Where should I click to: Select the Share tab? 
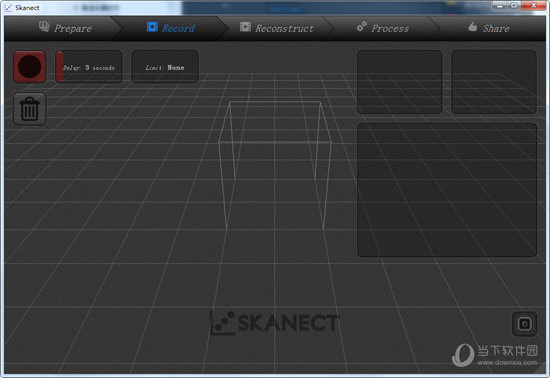pyautogui.click(x=489, y=28)
